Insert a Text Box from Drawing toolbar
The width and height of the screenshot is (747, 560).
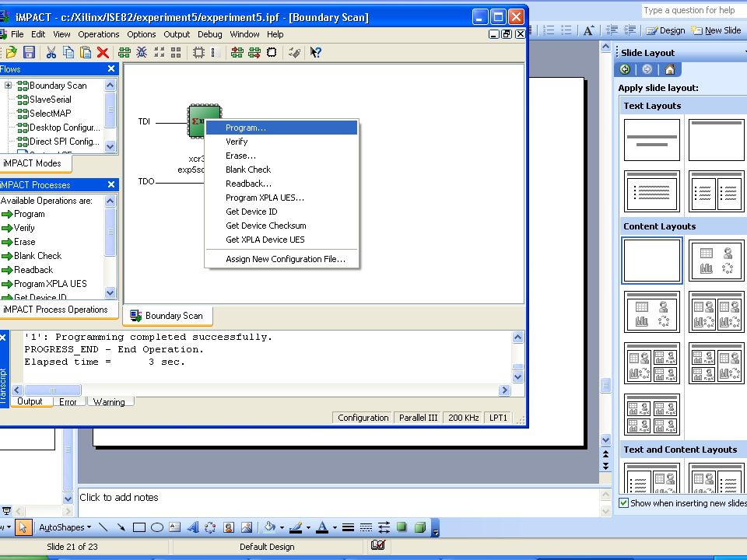click(x=175, y=527)
